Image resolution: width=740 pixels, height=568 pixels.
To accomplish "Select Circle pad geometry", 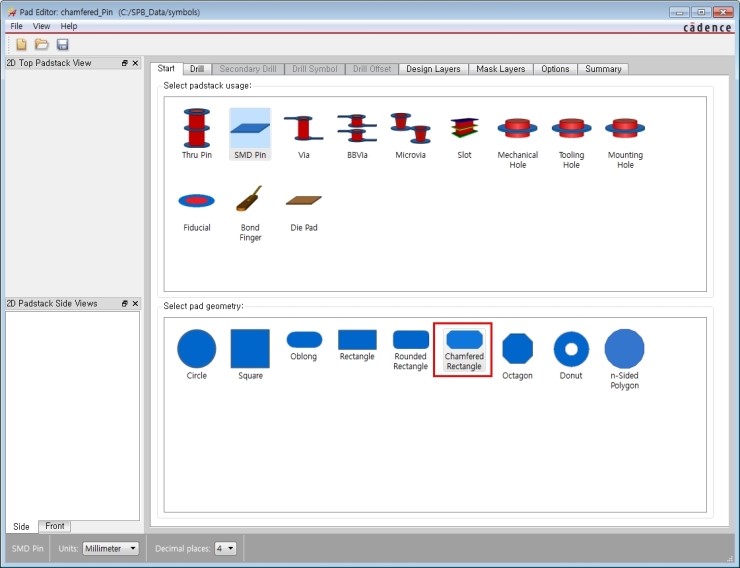I will click(197, 355).
